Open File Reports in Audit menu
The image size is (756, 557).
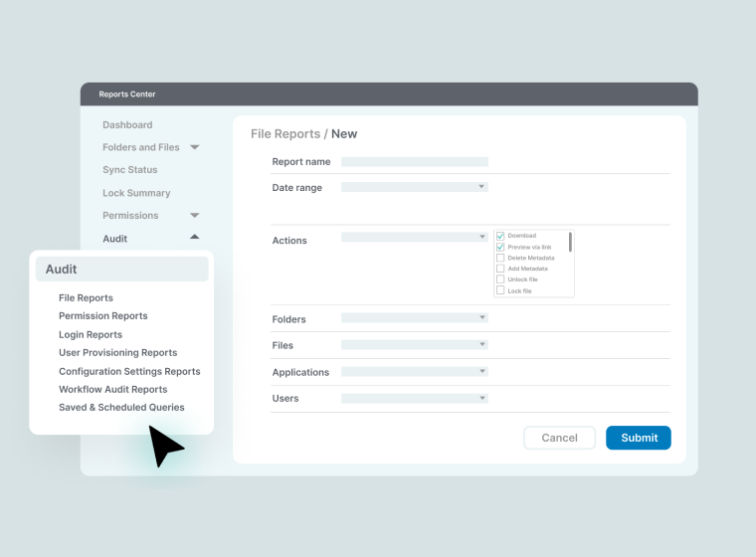point(86,297)
